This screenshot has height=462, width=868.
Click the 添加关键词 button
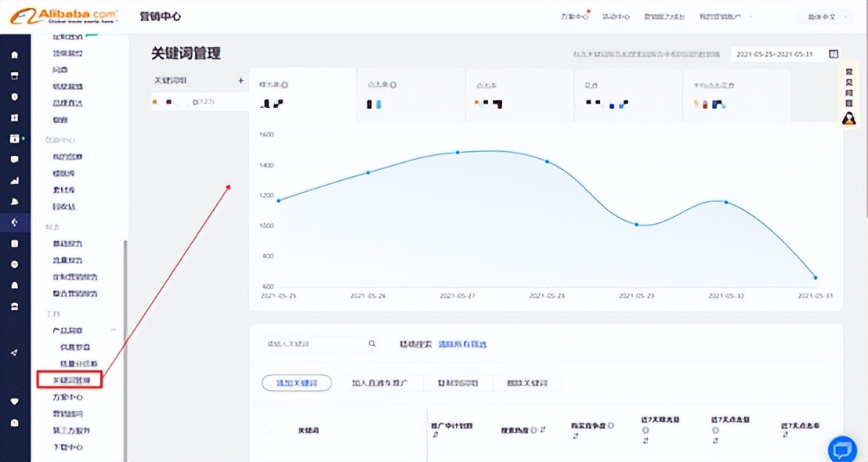297,383
